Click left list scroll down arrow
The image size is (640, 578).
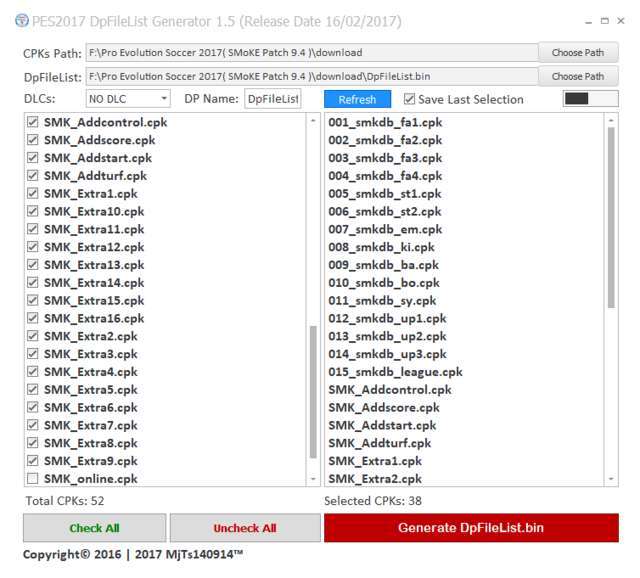coord(313,478)
